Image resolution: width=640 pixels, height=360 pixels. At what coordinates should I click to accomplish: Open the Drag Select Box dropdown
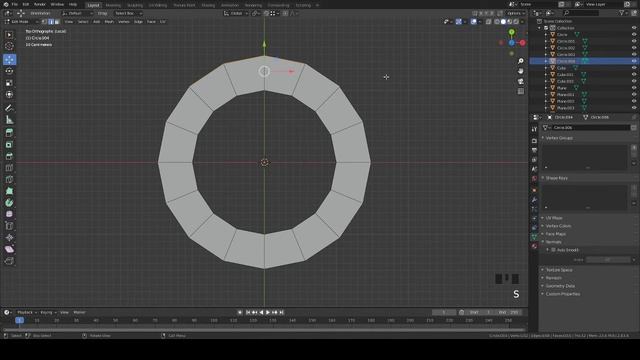click(x=128, y=13)
